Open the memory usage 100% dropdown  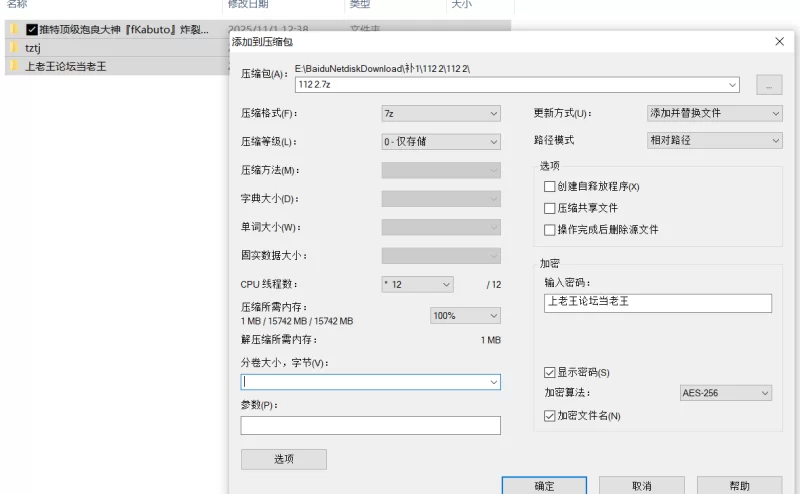465,315
